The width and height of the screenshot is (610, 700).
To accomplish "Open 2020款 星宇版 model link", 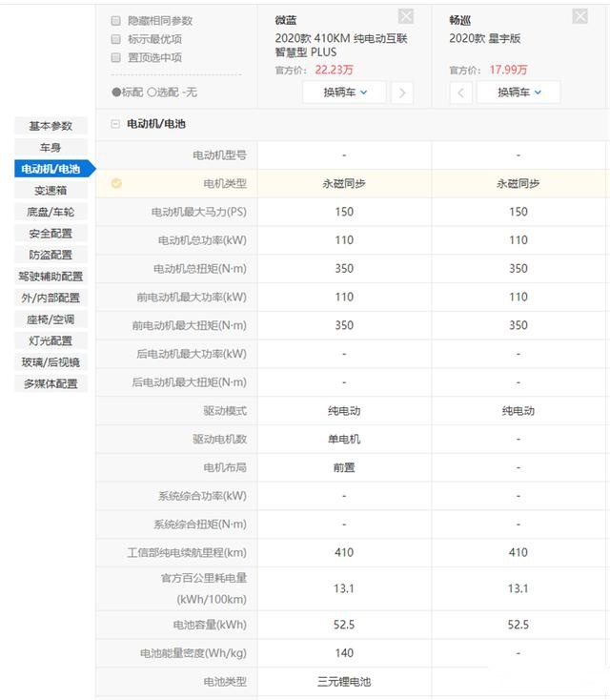I will coord(485,38).
